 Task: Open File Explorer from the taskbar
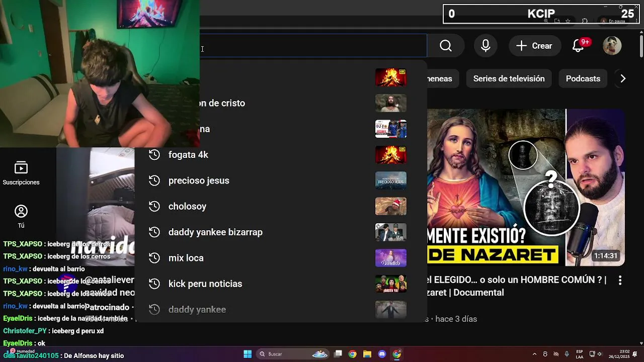point(367,354)
